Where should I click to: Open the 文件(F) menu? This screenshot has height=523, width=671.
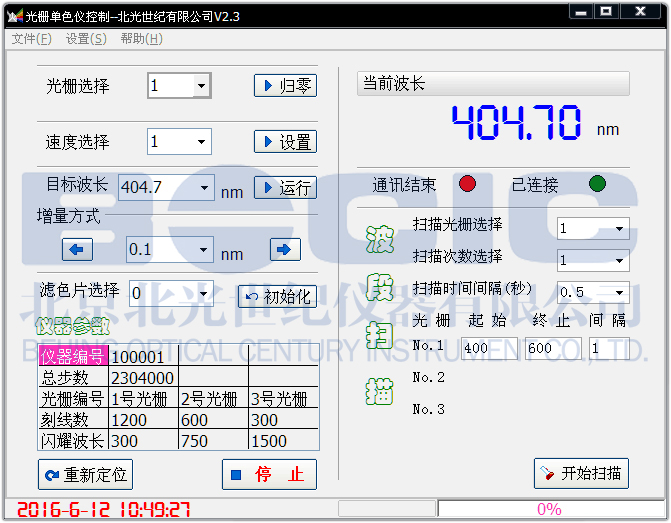click(31, 39)
